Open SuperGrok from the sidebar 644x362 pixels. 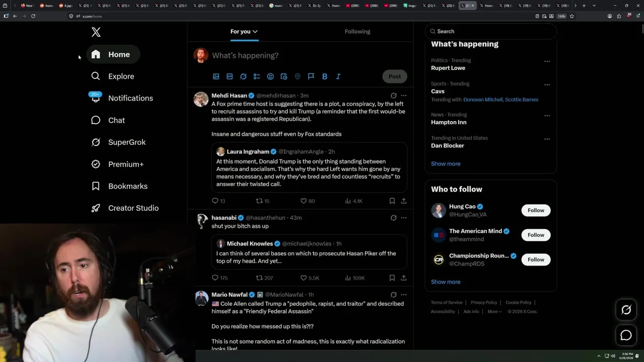119,142
